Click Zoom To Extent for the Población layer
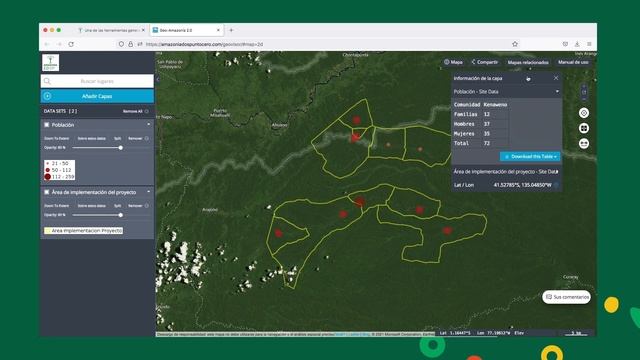The height and width of the screenshot is (360, 640). pyautogui.click(x=57, y=138)
